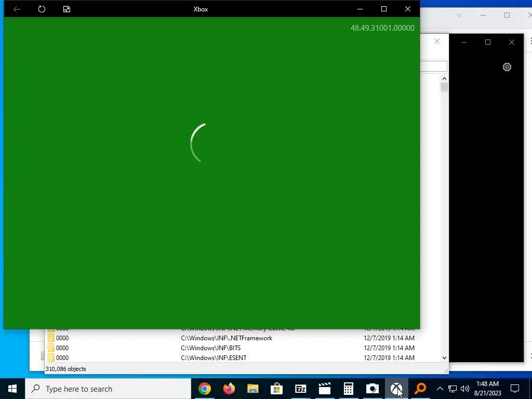The image size is (532, 399).
Task: Open Google Chrome from taskbar
Action: (205, 389)
